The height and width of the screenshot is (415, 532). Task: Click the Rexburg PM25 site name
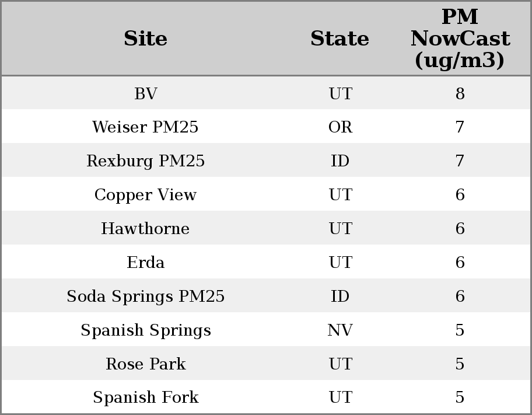pyautogui.click(x=145, y=161)
